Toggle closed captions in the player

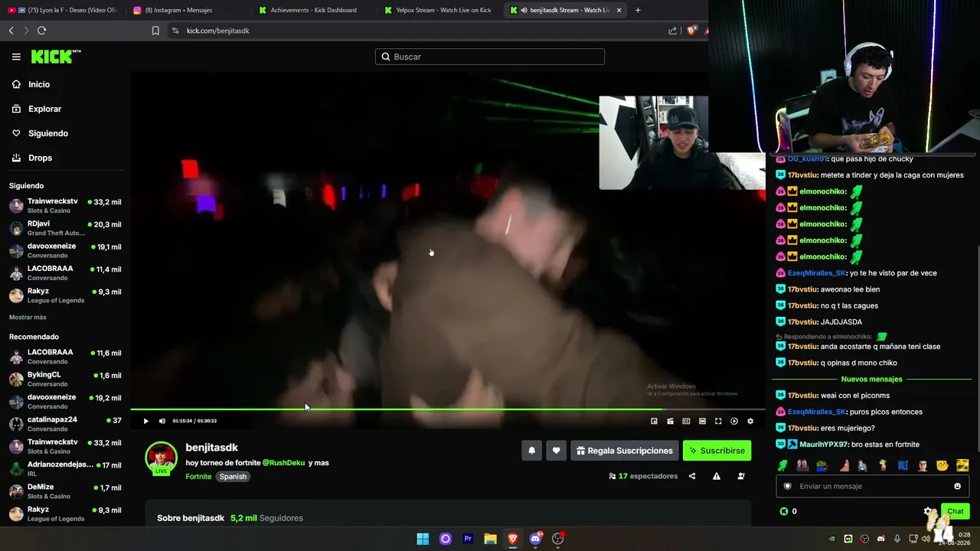point(686,421)
